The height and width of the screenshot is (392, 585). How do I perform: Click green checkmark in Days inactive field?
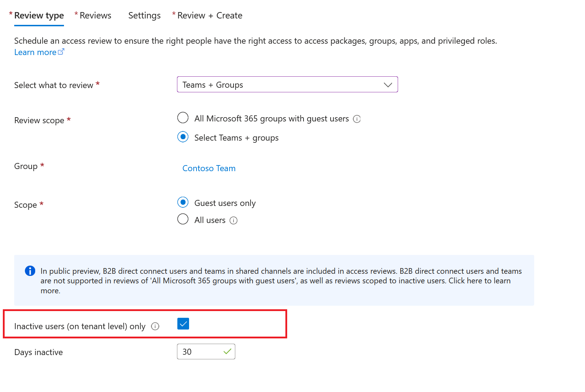coord(227,352)
